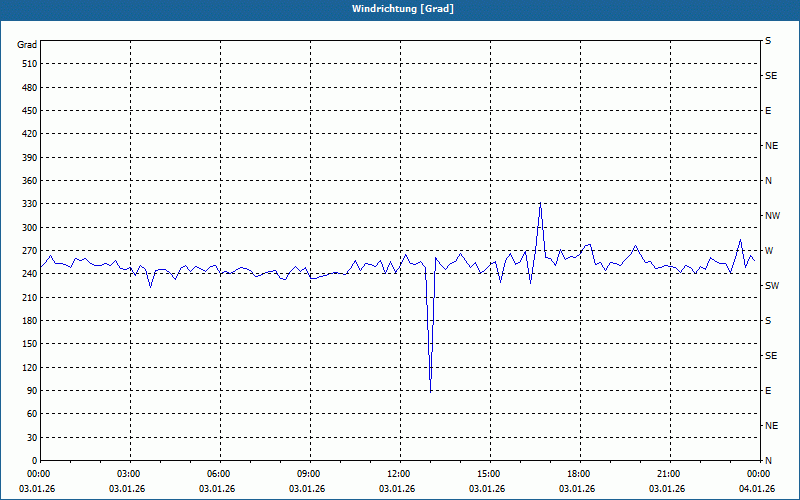Click the SE compass label beside 480 gridline
Viewport: 800px width, 500px height.
(771, 76)
